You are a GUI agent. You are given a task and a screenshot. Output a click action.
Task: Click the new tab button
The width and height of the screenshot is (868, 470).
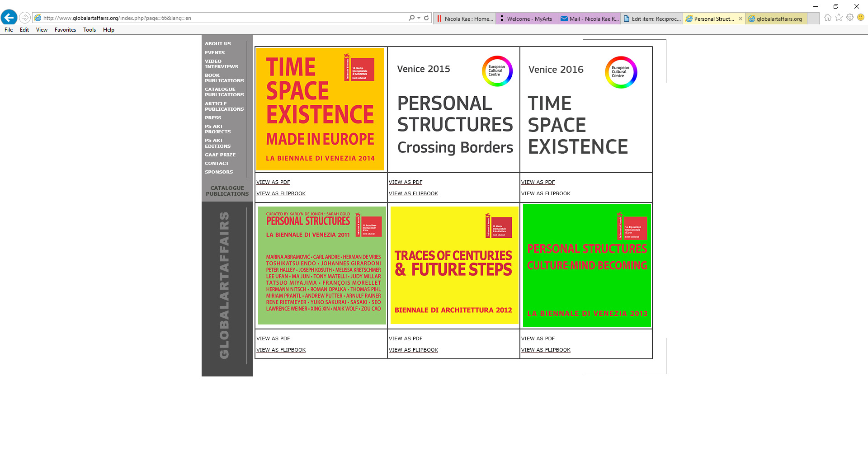click(x=813, y=19)
